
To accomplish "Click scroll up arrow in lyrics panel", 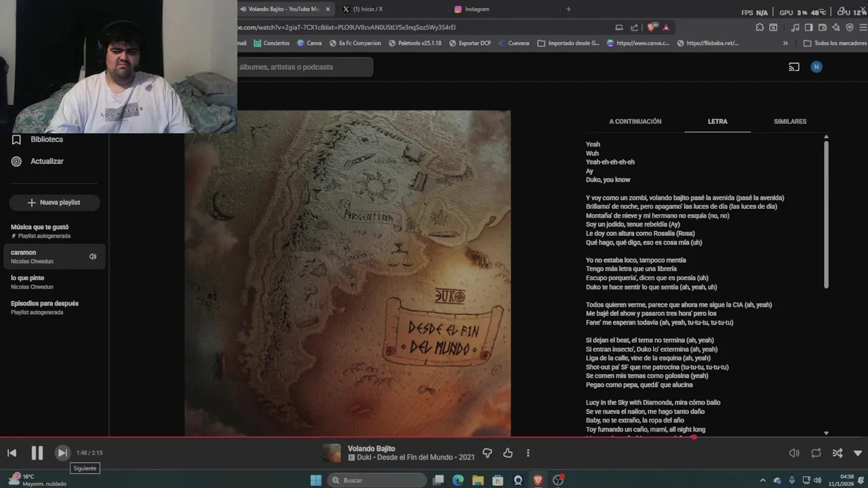I will tap(826, 137).
